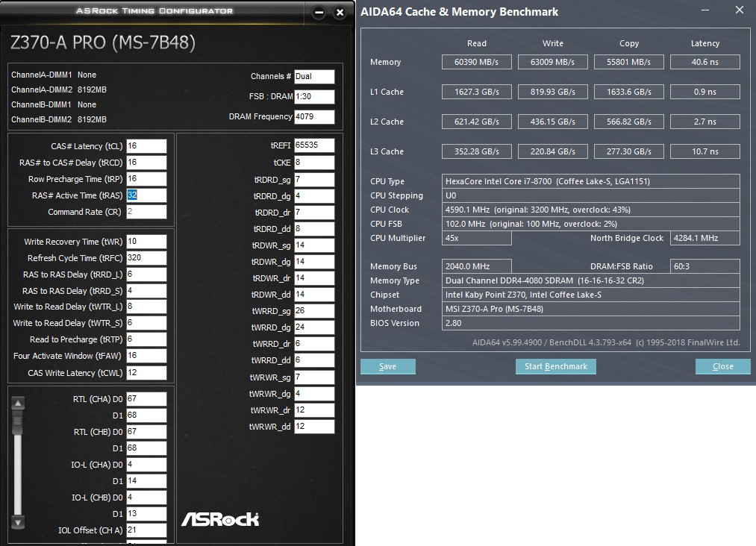Save the AIDA64 benchmark results
Viewport: 756px width, 546px height.
tap(387, 366)
